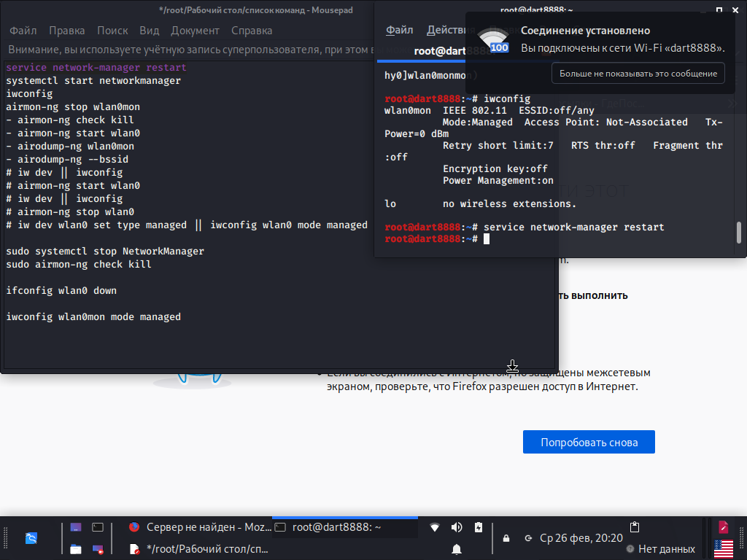Launch terminal from panel launcher icon

click(x=98, y=527)
